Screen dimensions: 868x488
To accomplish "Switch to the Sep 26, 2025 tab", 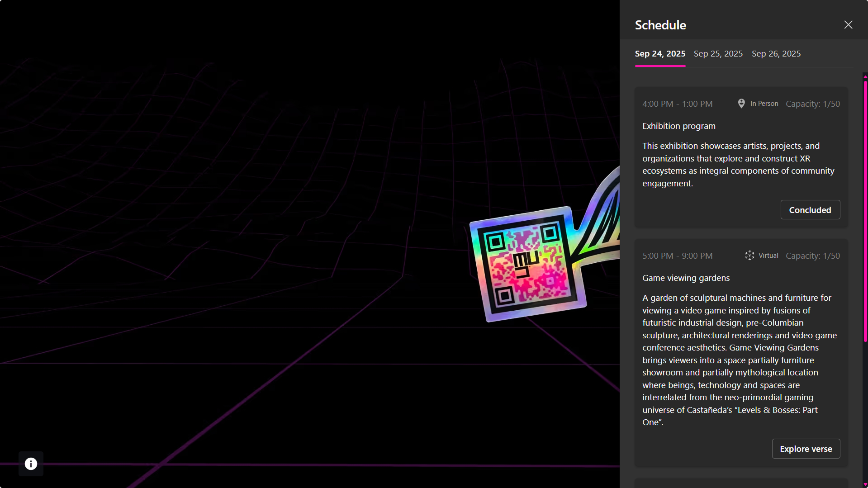I will point(776,53).
